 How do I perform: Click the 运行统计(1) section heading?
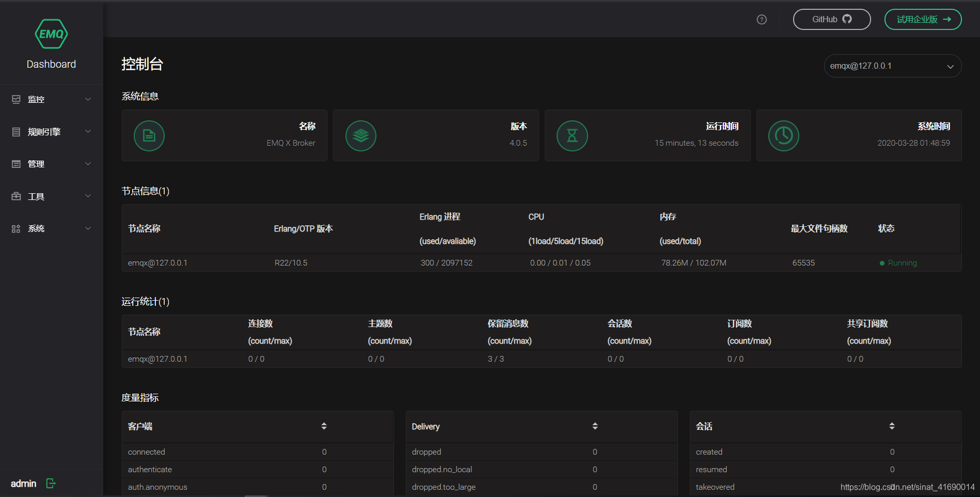[146, 302]
